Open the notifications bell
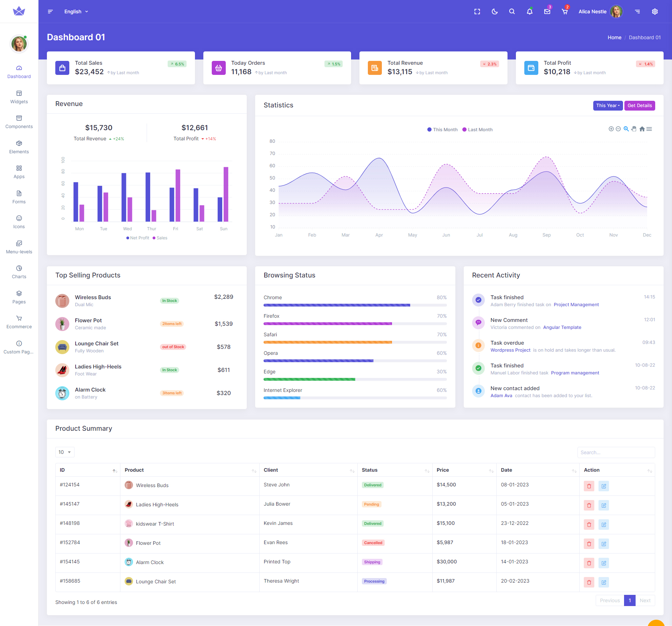672x626 pixels. [530, 12]
